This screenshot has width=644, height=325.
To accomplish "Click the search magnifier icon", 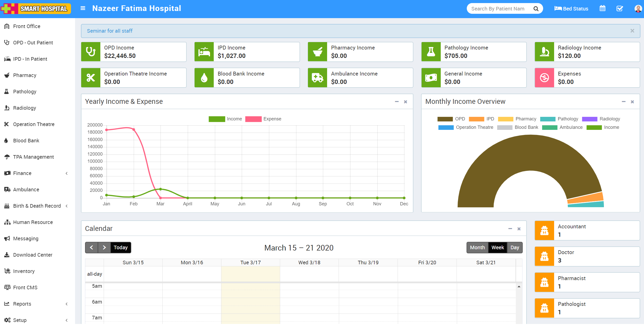I will (x=536, y=9).
